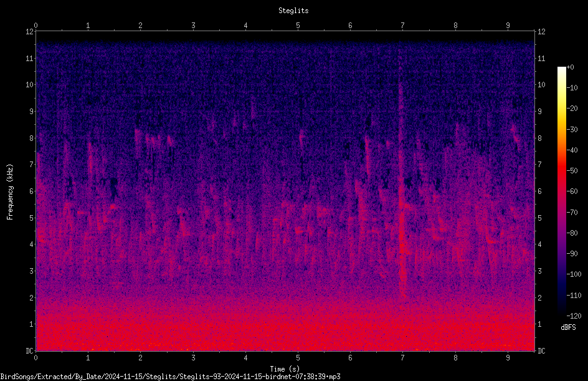
Task: Click the dBFS unit label under color bar
Action: [568, 327]
